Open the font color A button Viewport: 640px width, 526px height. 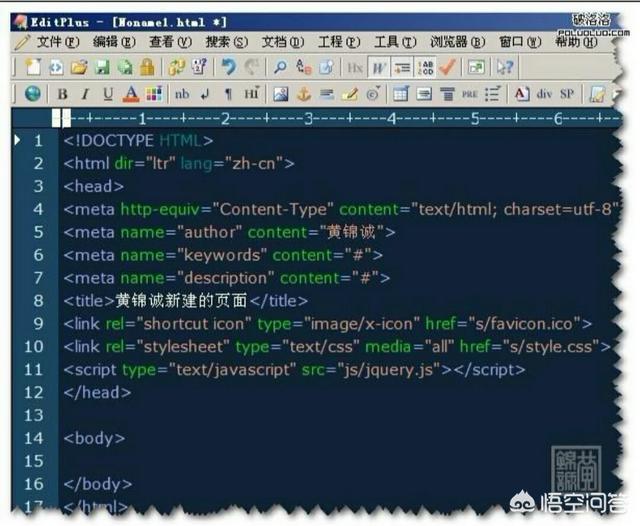(131, 94)
